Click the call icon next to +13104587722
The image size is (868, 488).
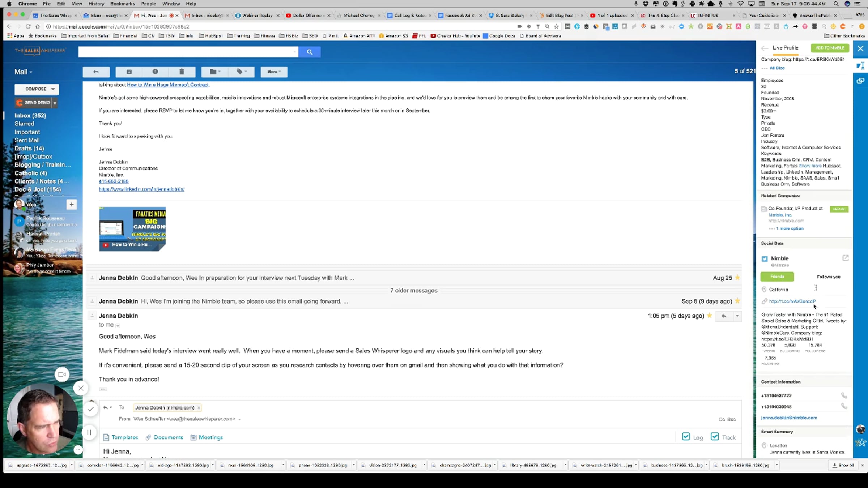(844, 395)
